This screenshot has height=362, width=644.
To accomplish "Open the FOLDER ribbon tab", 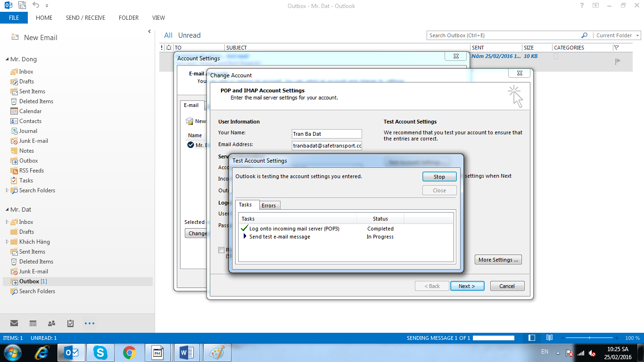I will click(129, 18).
